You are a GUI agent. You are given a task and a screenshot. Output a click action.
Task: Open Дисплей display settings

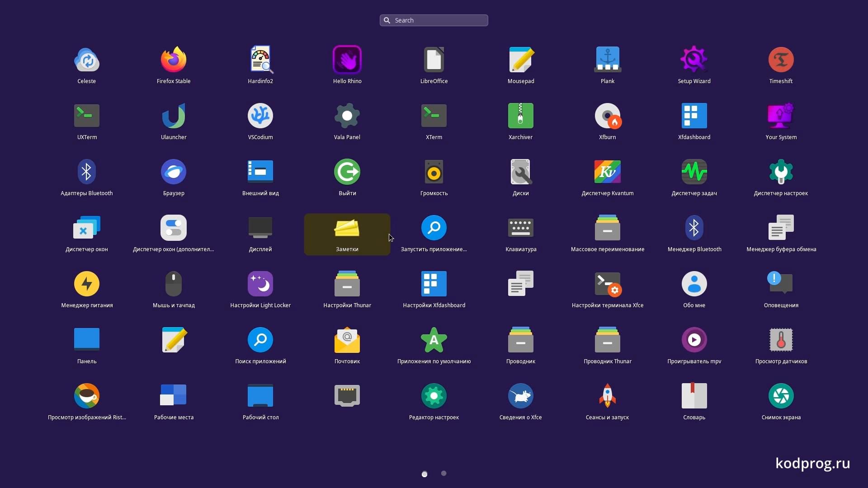pyautogui.click(x=260, y=228)
